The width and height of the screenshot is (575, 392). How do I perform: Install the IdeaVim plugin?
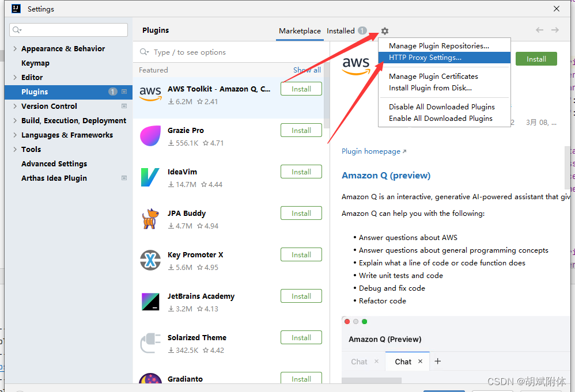click(x=301, y=172)
